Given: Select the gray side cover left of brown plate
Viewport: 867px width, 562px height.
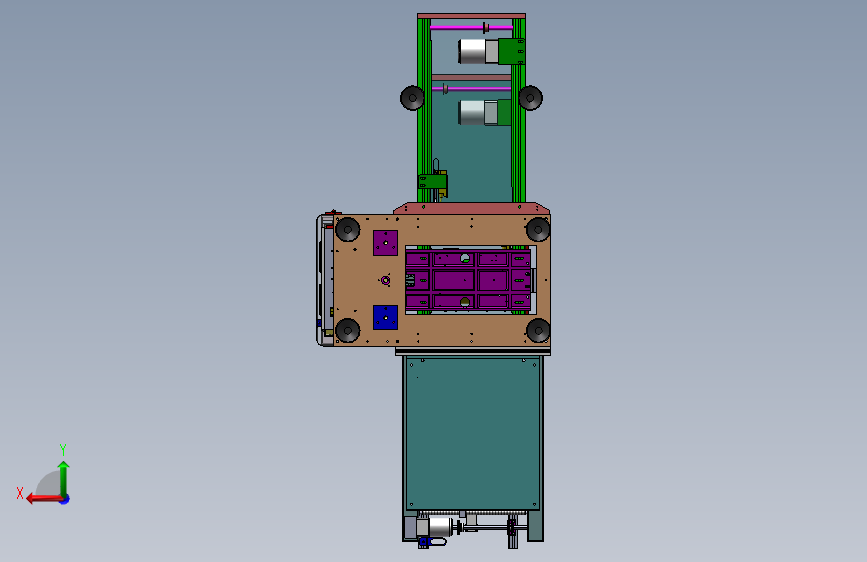Looking at the screenshot, I should (x=325, y=280).
